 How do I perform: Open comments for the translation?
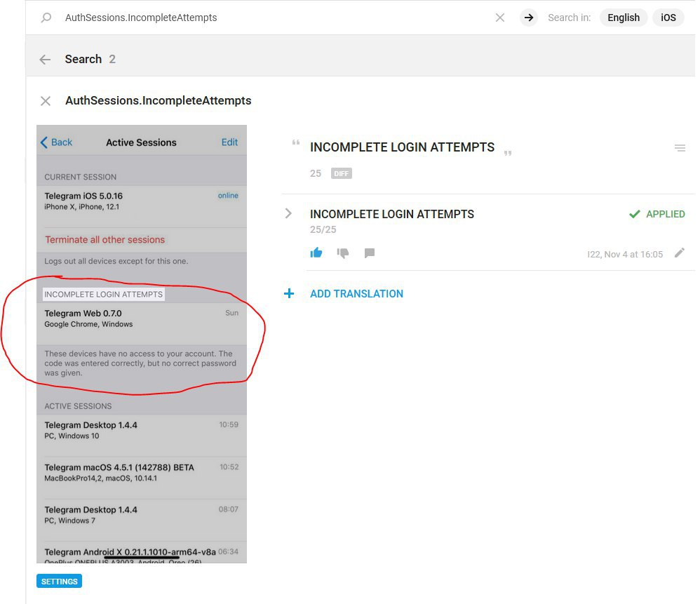click(x=369, y=253)
